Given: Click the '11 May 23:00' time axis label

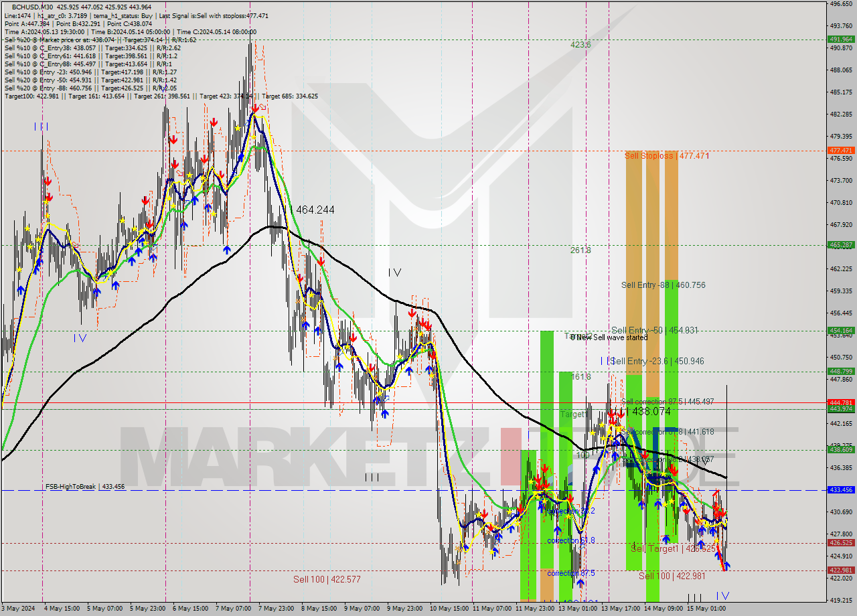Looking at the screenshot, I should coord(534,609).
